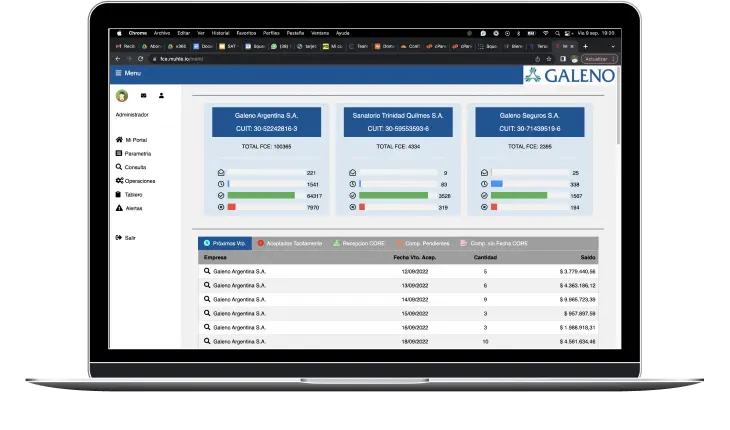730x430 pixels.
Task: Click the Actualizar browser button
Action: coord(600,59)
